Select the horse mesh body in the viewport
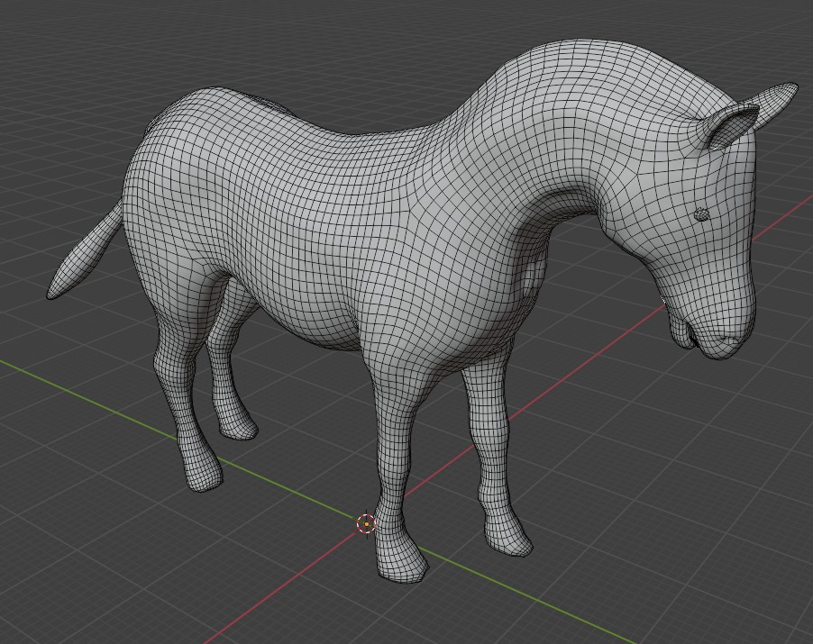This screenshot has height=644, width=813. 332,222
